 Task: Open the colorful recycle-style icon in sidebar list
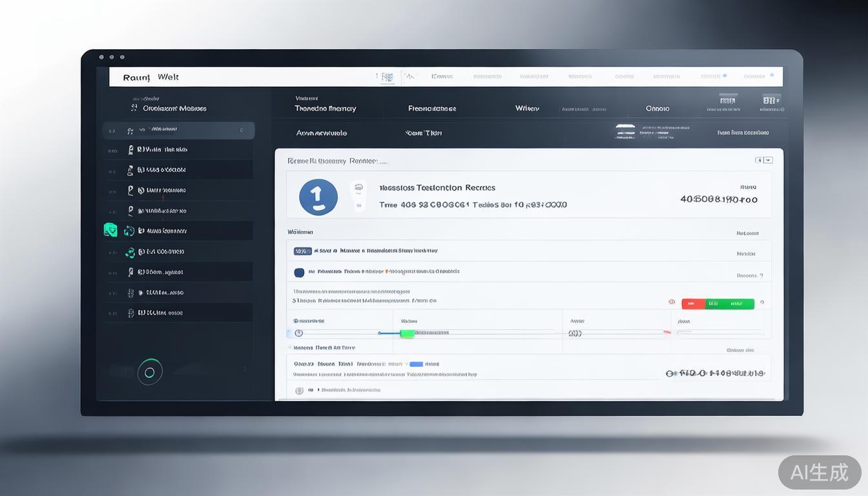point(129,252)
